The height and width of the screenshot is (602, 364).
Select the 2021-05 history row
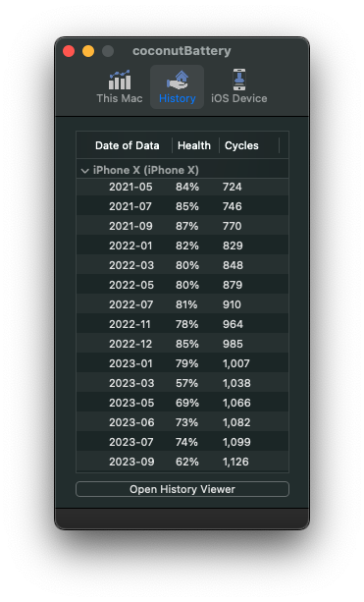pyautogui.click(x=182, y=187)
